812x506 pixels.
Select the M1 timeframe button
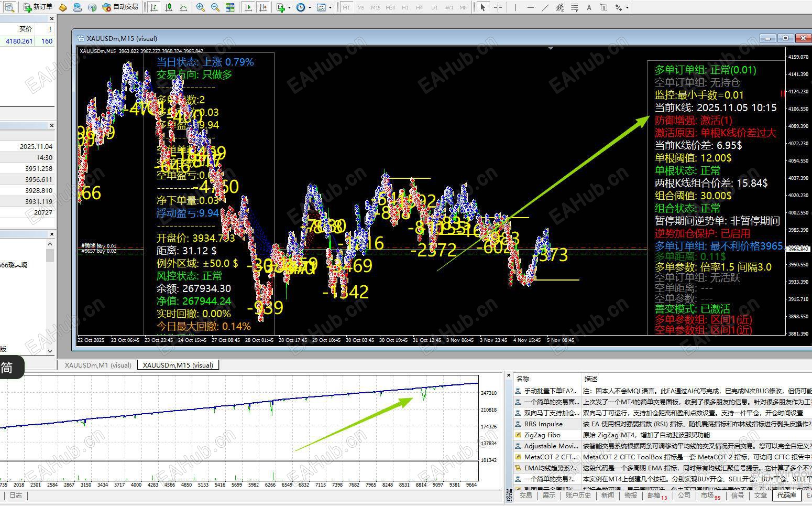[346, 7]
